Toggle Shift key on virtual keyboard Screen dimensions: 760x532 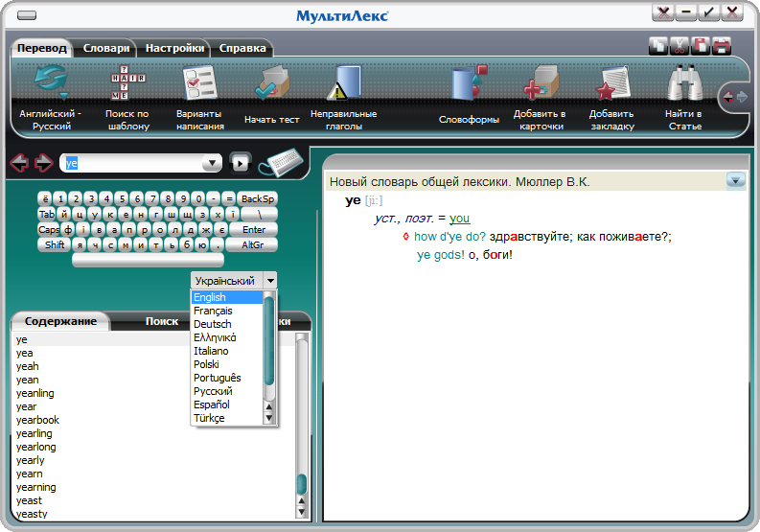pyautogui.click(x=55, y=244)
